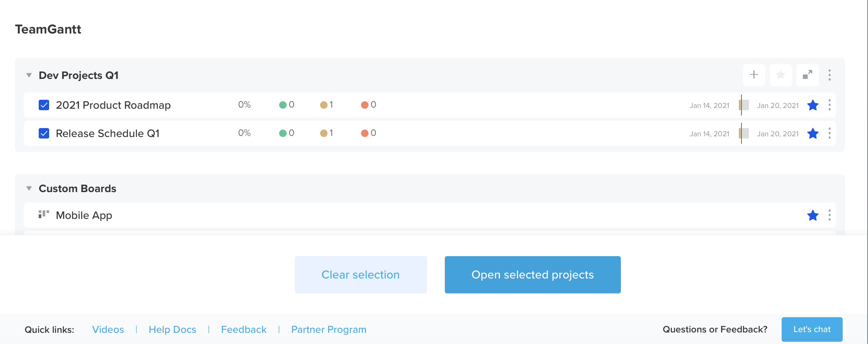
Task: Open the Videos quick link
Action: click(108, 329)
